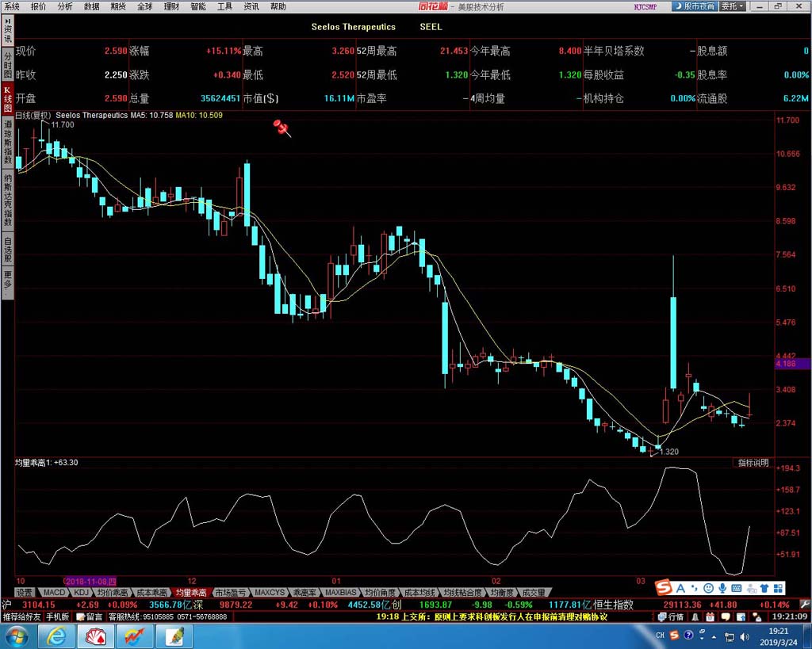
Task: Open the 资讯 sidebar tab
Action: tap(7, 31)
